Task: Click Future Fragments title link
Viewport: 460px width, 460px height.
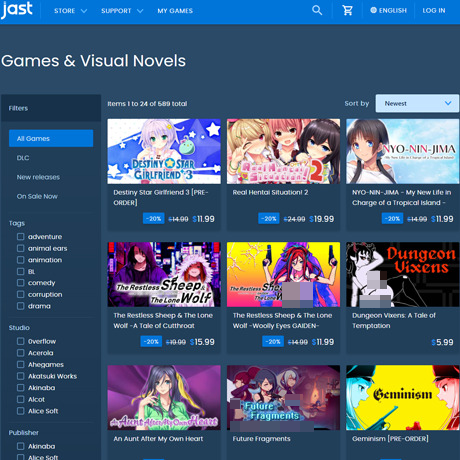Action: click(x=261, y=439)
